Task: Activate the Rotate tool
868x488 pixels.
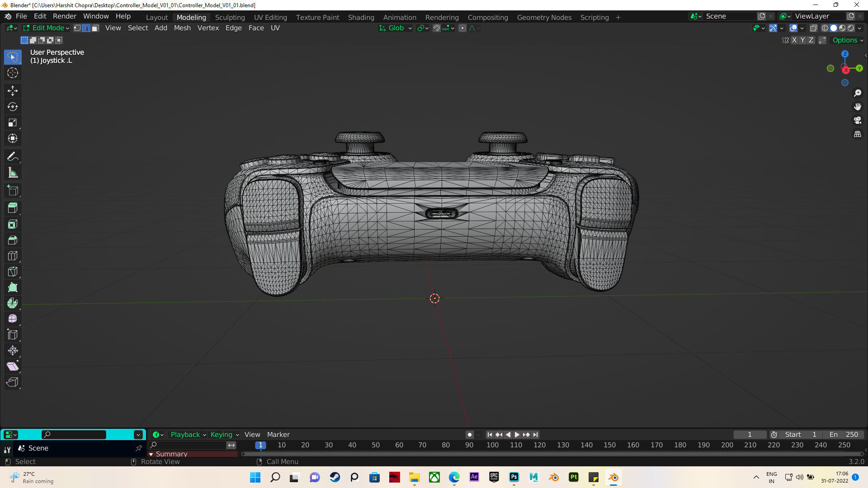Action: point(13,107)
